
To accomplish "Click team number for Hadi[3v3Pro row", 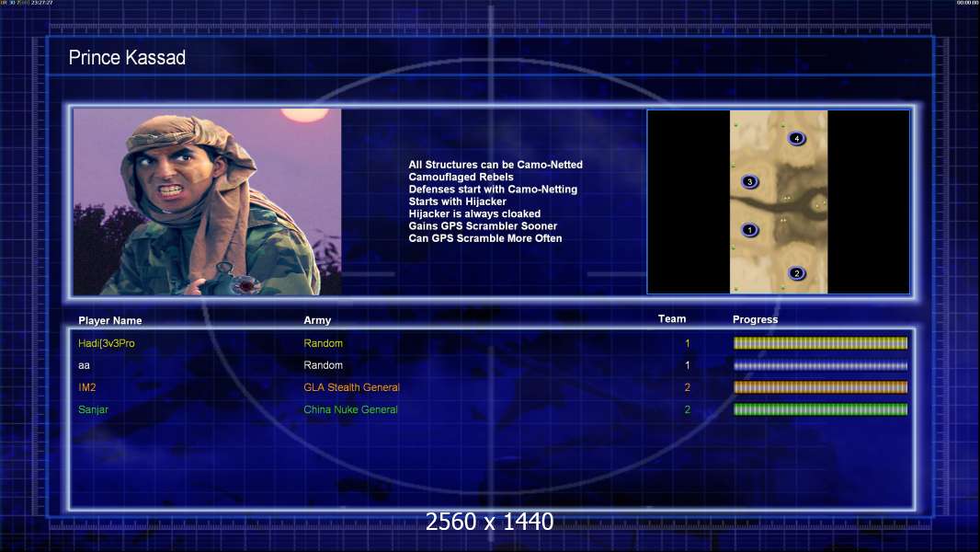I will pyautogui.click(x=688, y=343).
